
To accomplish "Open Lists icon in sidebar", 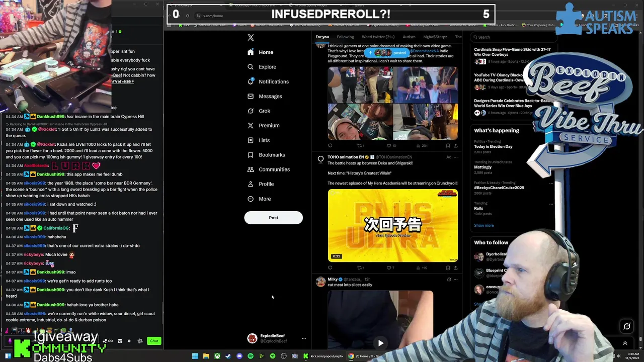I will (x=251, y=140).
